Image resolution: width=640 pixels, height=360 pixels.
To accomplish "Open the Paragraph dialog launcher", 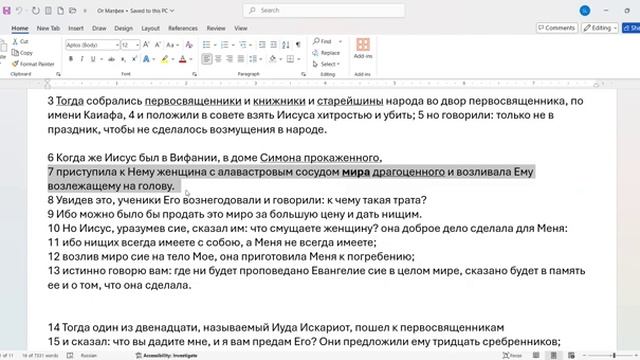I will 304,74.
